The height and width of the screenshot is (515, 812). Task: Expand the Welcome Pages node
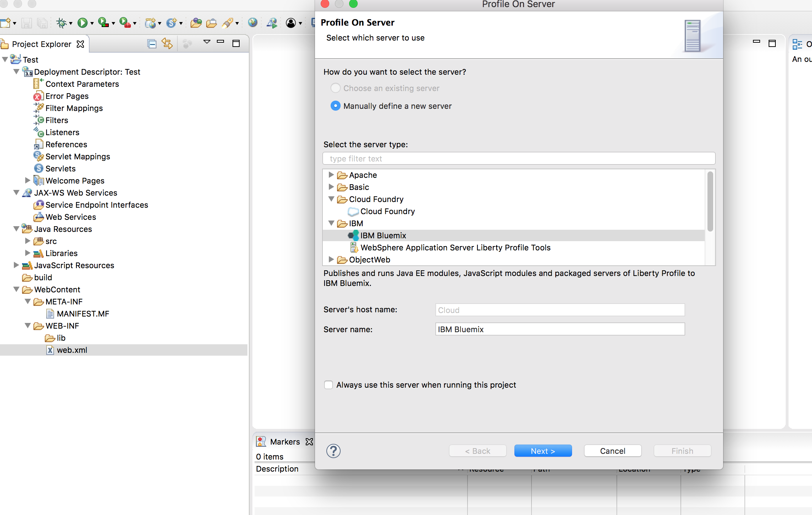[27, 180]
